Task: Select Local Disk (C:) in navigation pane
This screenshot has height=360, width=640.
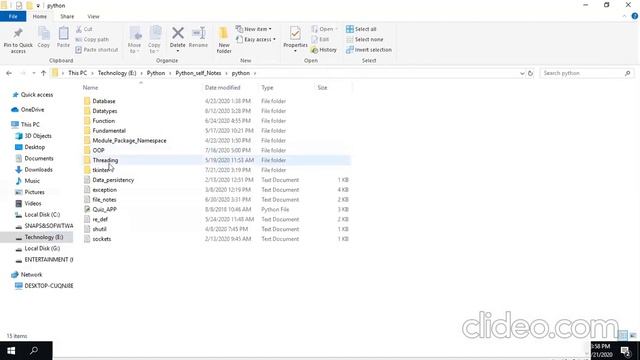Action: coord(42,214)
